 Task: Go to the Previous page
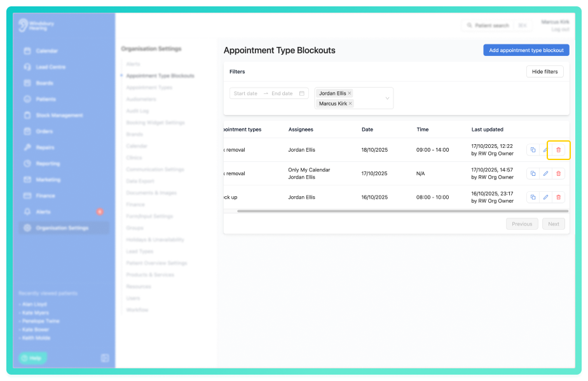(522, 224)
